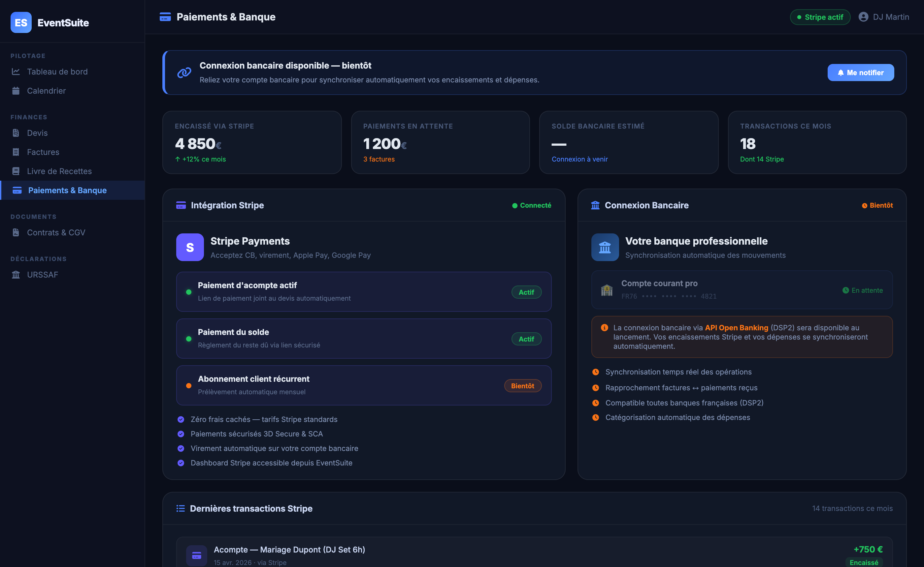Toggle the Abonnement client récurrent Bientôt option
The height and width of the screenshot is (567, 924).
(523, 385)
